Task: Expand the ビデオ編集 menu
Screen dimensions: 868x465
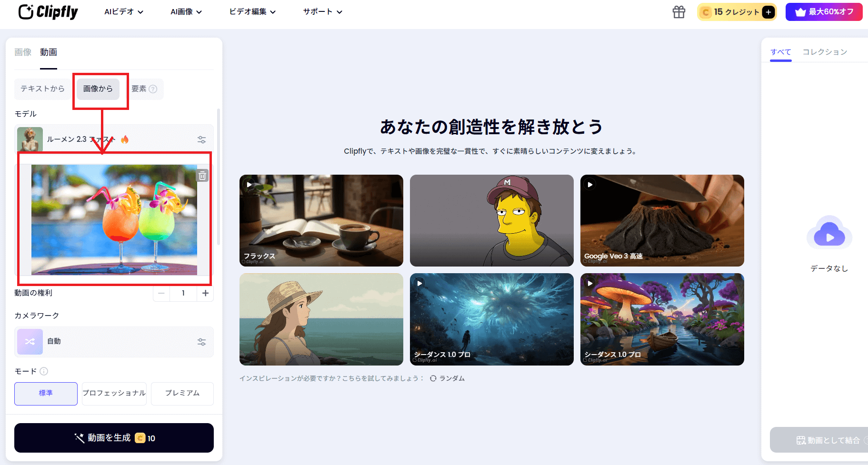Action: pyautogui.click(x=252, y=12)
